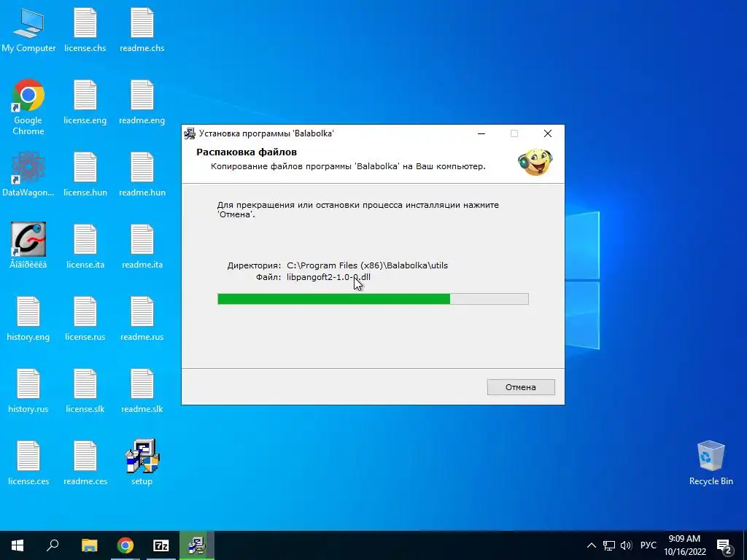Select the readme.ita file icon
747x560 pixels.
click(142, 246)
